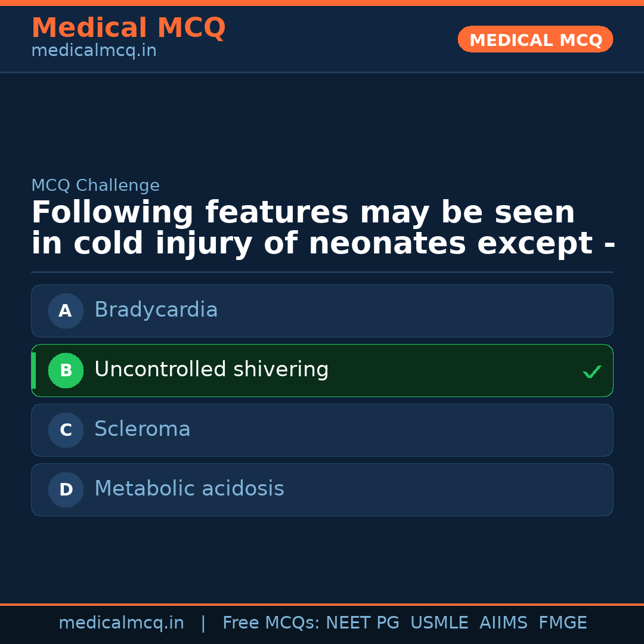Click the orange Medical MCQ title
This screenshot has height=644, width=644.
[x=128, y=28]
